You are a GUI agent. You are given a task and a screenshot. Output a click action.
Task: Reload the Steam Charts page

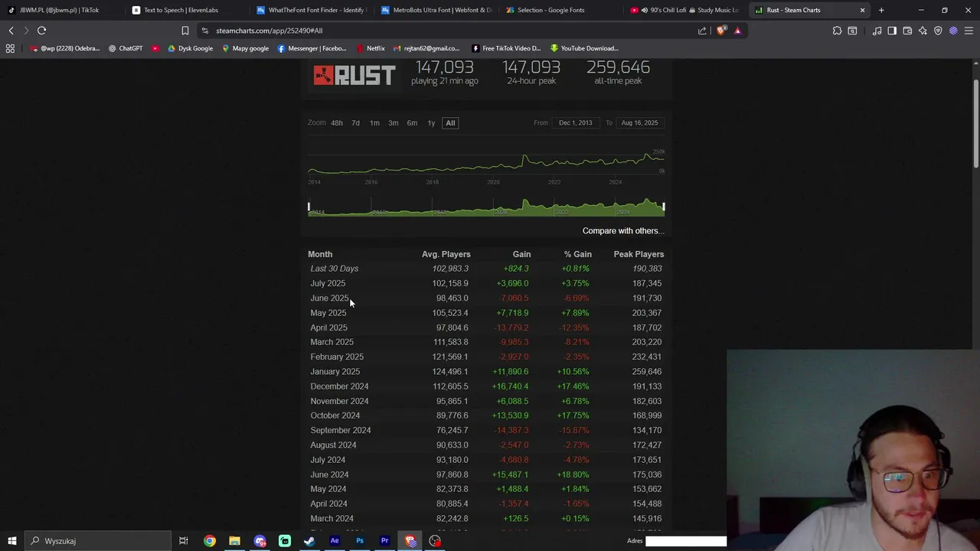[41, 31]
